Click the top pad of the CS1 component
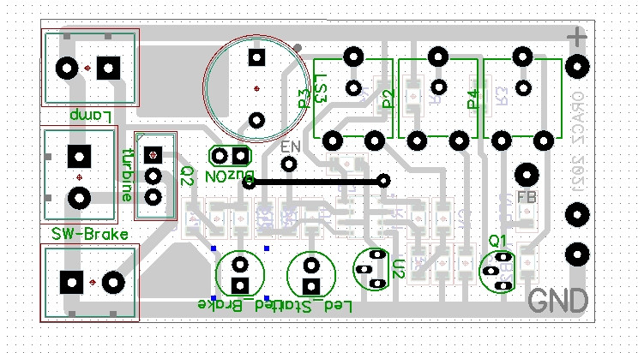The image size is (644, 353). (x=353, y=57)
